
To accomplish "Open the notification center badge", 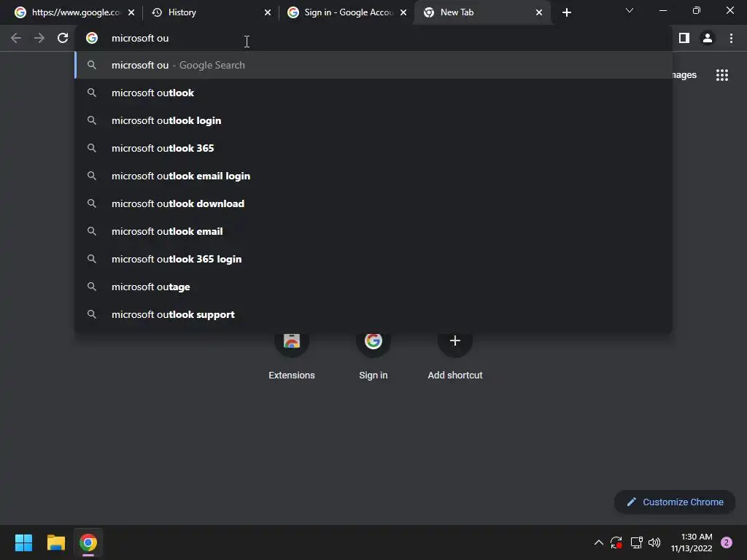I will pyautogui.click(x=727, y=542).
